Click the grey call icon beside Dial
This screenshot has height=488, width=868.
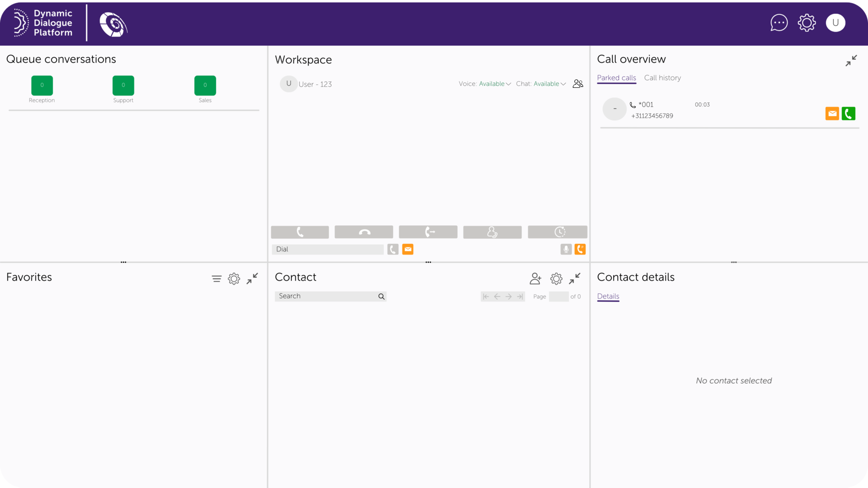[x=393, y=249]
